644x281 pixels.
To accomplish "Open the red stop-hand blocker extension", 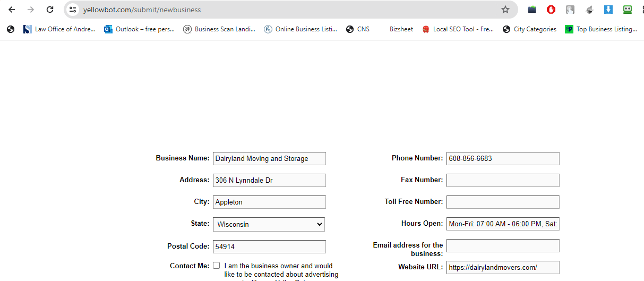I will coord(551,10).
